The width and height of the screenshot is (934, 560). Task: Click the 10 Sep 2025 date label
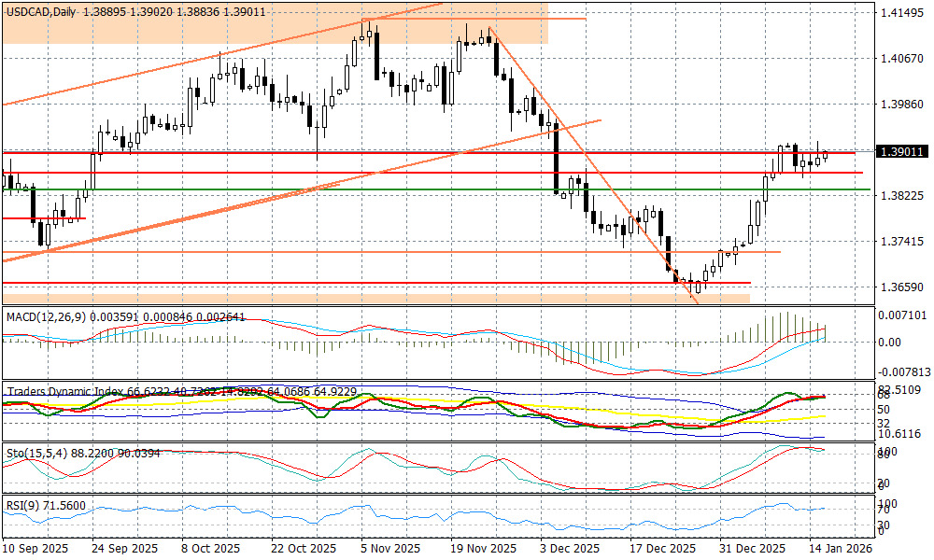(x=37, y=550)
